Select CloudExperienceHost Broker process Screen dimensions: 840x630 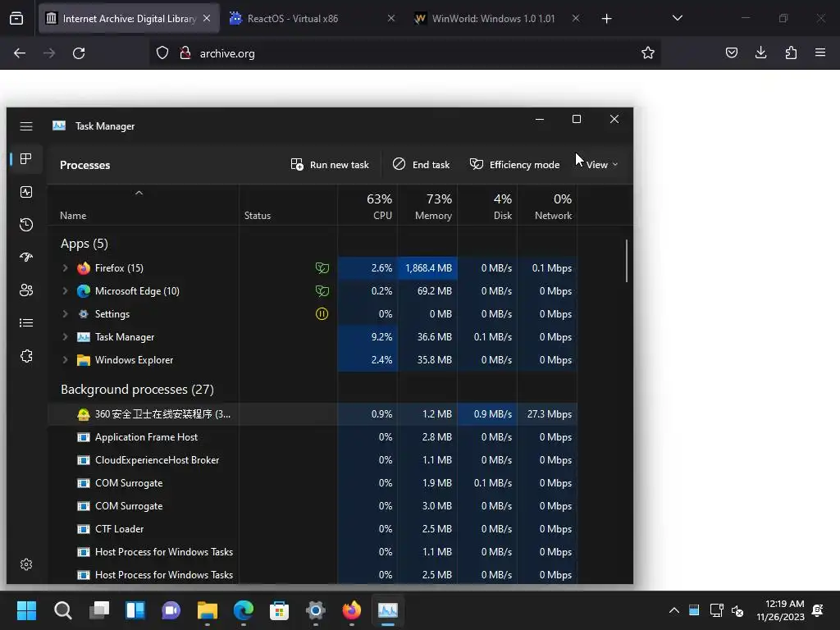click(x=313, y=460)
